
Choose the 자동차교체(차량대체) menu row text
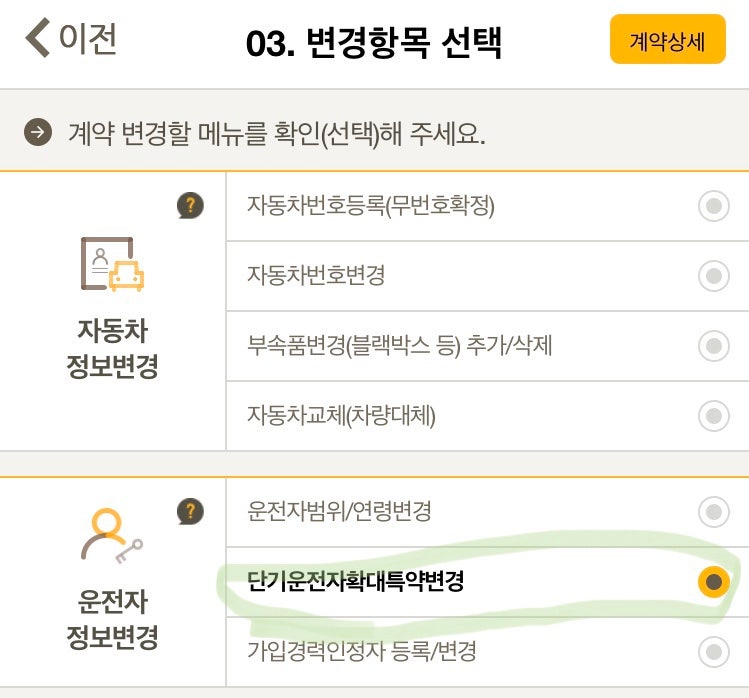341,415
